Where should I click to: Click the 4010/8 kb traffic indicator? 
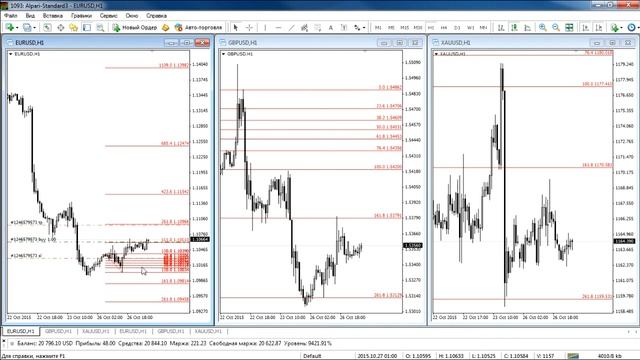(609, 356)
